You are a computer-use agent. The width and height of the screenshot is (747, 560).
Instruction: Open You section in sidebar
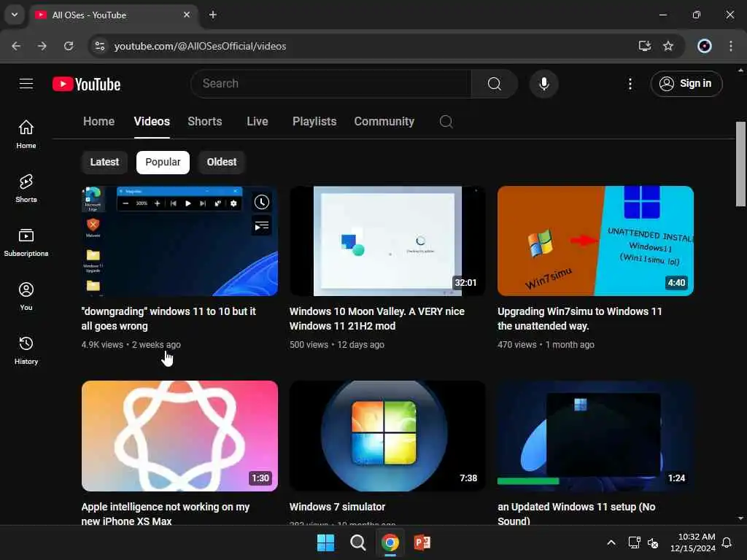26,296
